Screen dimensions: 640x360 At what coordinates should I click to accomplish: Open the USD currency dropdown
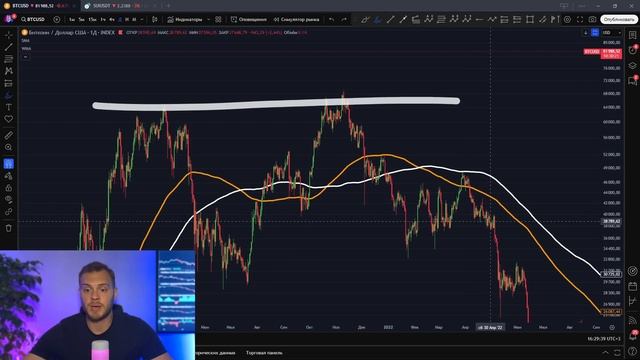pos(612,33)
